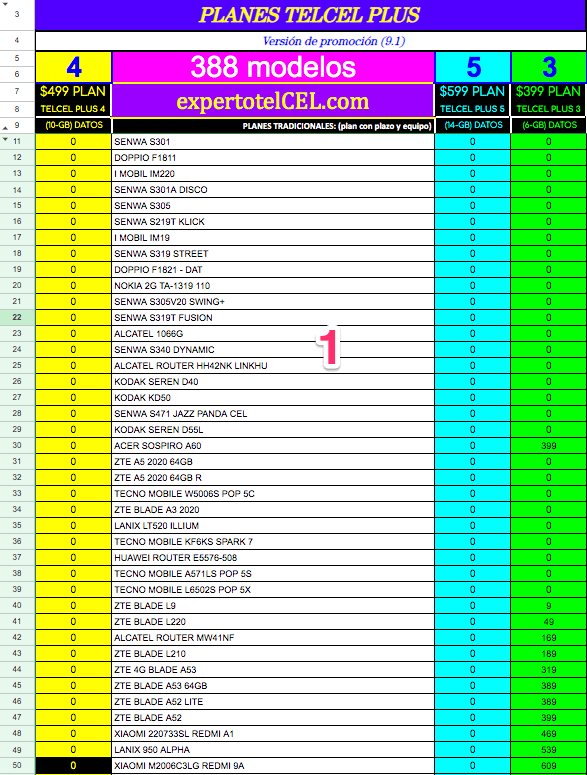Click the 388 modelos magenta cell
Image resolution: width=587 pixels, height=775 pixels.
(273, 67)
